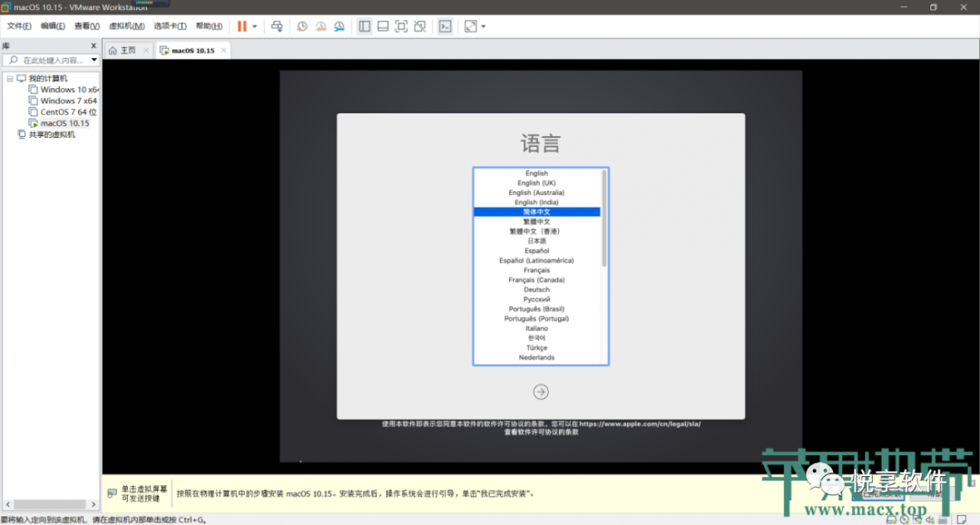Switch to the 主页 tab
Viewport: 980px width, 525px height.
point(128,51)
